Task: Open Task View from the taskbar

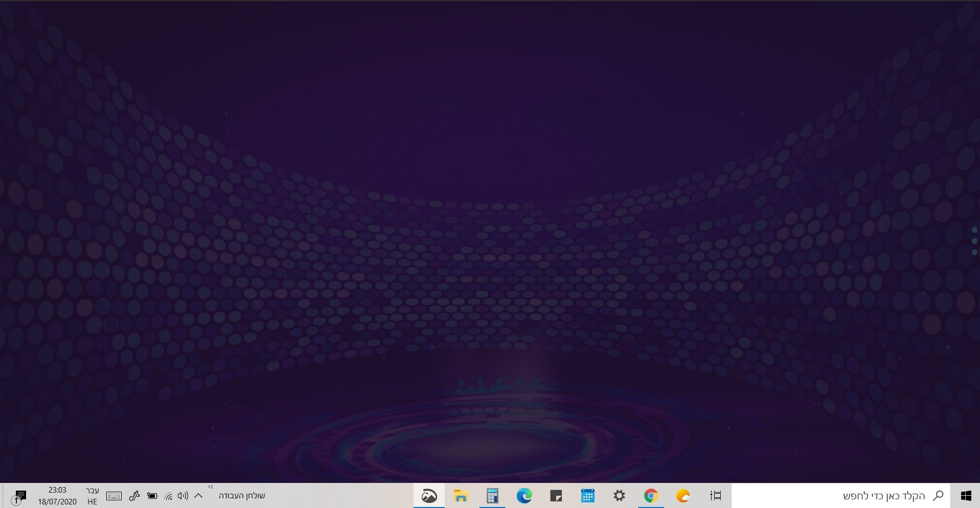Action: (715, 495)
